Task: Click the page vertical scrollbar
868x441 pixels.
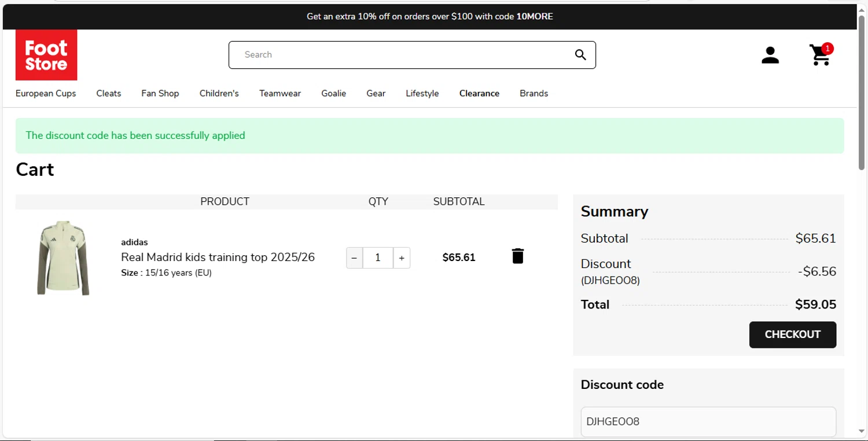Action: tap(861, 93)
